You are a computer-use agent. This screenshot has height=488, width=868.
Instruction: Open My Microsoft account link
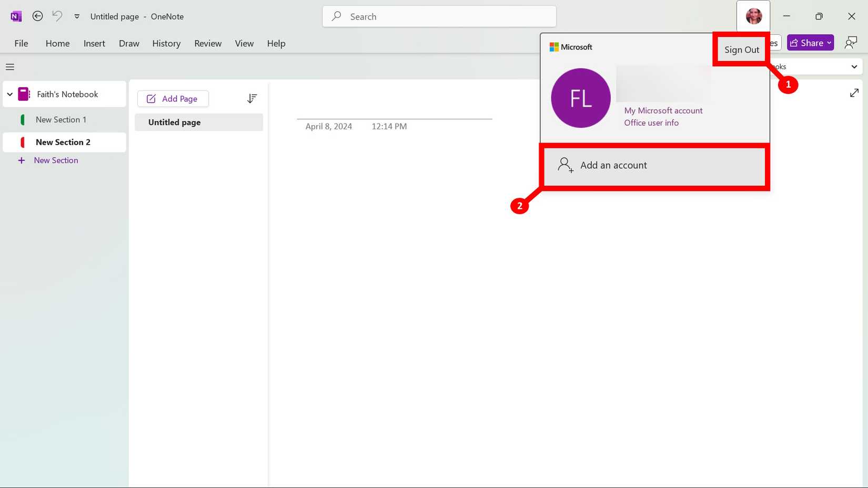coord(663,110)
